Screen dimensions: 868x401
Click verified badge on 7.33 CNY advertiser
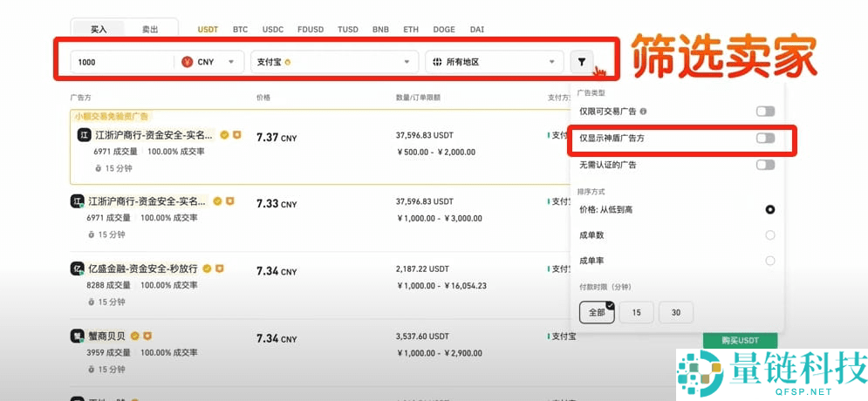click(x=217, y=201)
